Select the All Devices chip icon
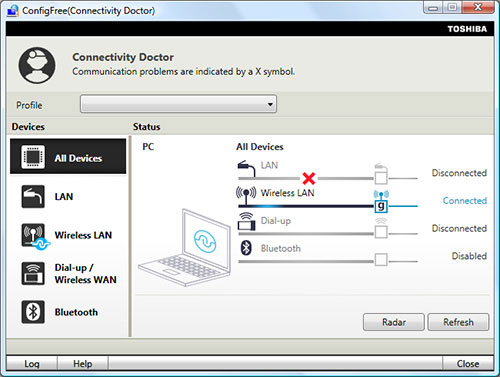The image size is (500, 377). click(33, 157)
